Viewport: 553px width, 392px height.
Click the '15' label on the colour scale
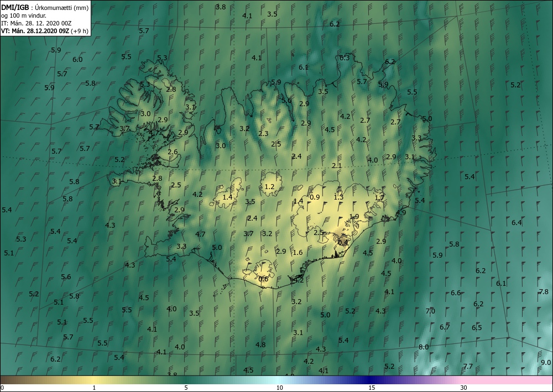tap(372, 388)
